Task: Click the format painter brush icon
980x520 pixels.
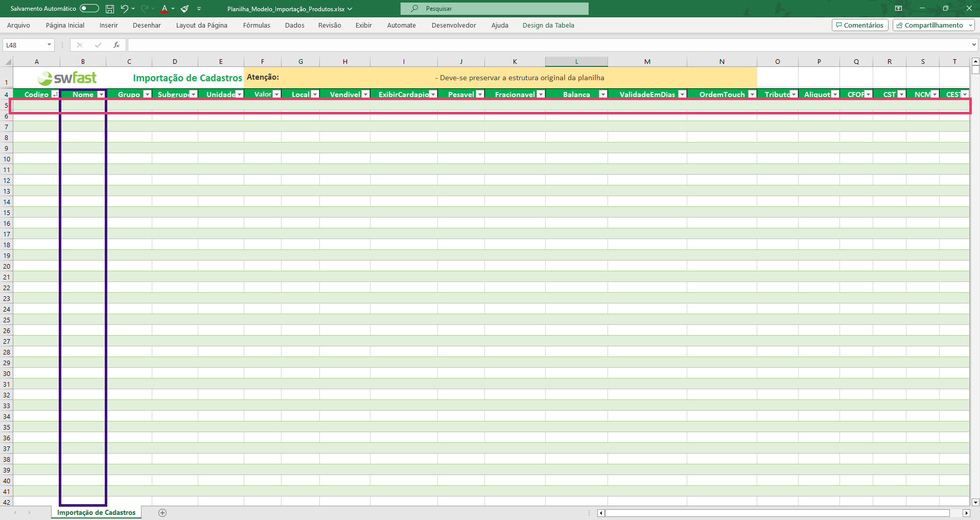Action: click(185, 9)
